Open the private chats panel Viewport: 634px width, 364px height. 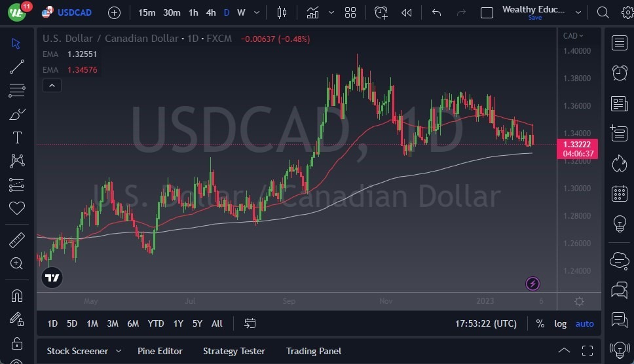(x=620, y=290)
